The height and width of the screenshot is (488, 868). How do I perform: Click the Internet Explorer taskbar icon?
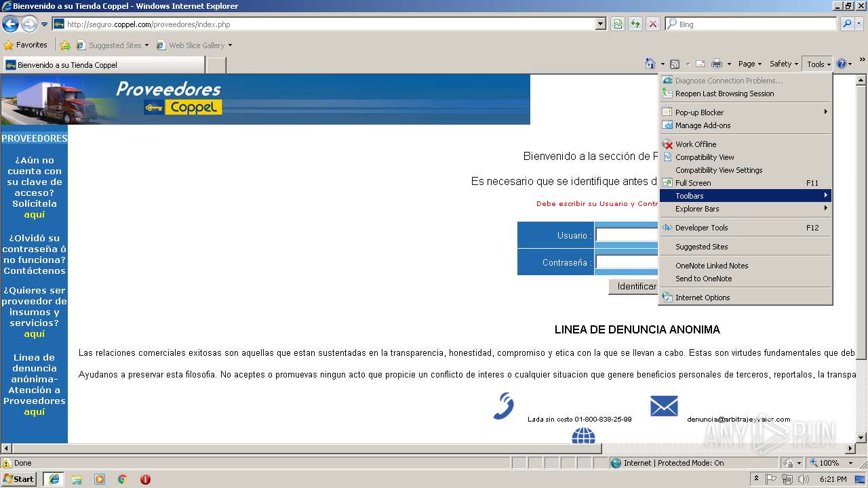pyautogui.click(x=53, y=479)
